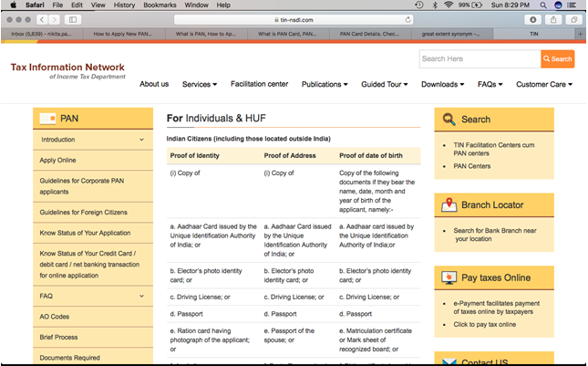Open the PAN Centers link
The image size is (588, 366).
tap(471, 166)
